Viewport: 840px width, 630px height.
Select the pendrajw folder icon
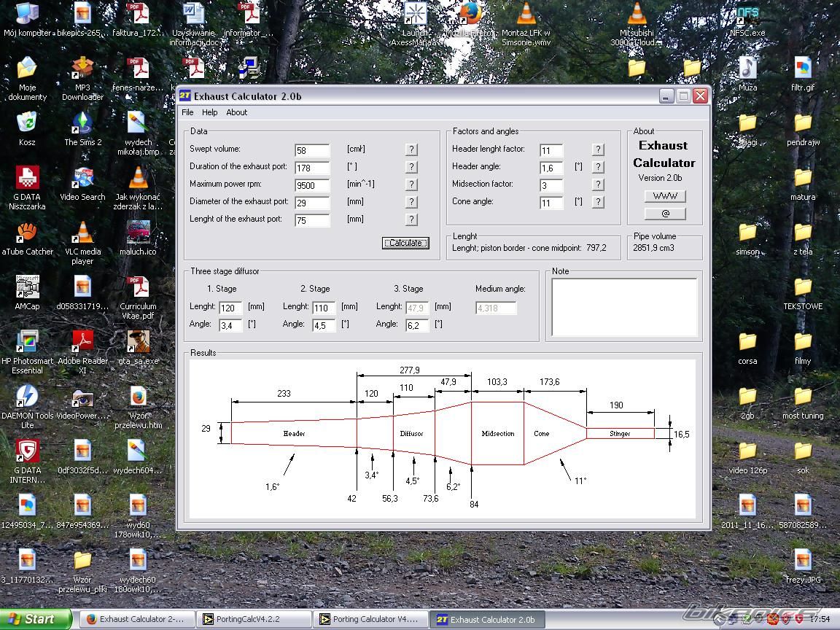(x=803, y=129)
